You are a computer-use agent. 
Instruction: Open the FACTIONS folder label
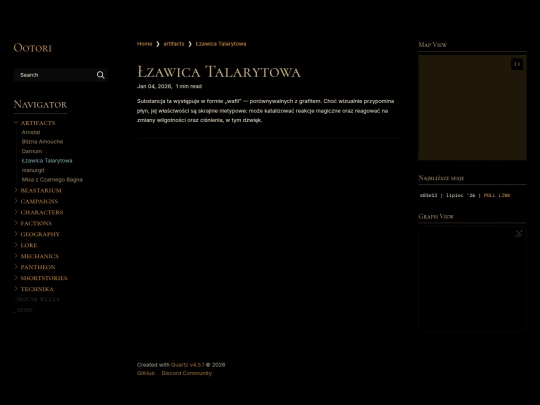[x=36, y=224]
